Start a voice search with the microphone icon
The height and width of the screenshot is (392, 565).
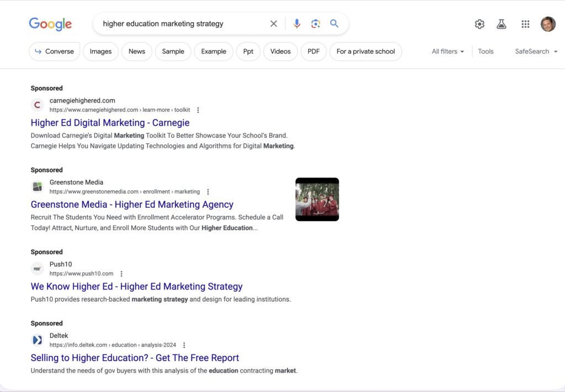click(x=297, y=24)
